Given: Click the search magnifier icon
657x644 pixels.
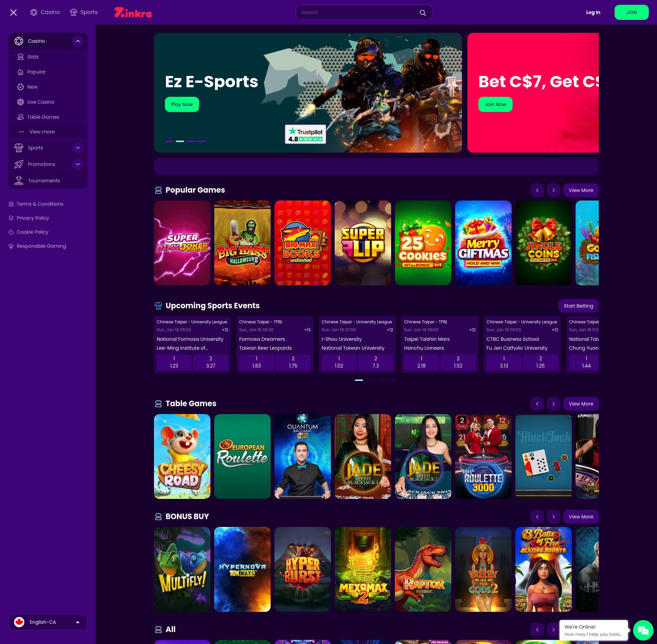Looking at the screenshot, I should tap(423, 13).
